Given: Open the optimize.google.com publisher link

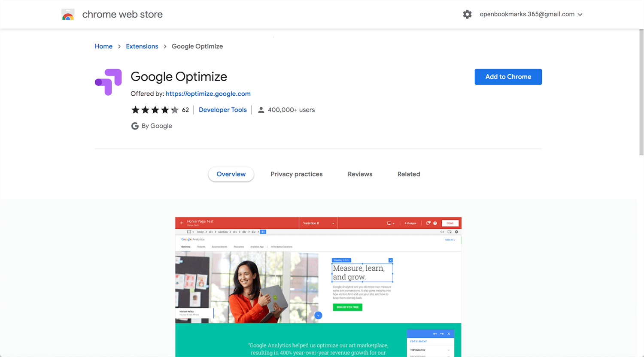Looking at the screenshot, I should point(208,94).
